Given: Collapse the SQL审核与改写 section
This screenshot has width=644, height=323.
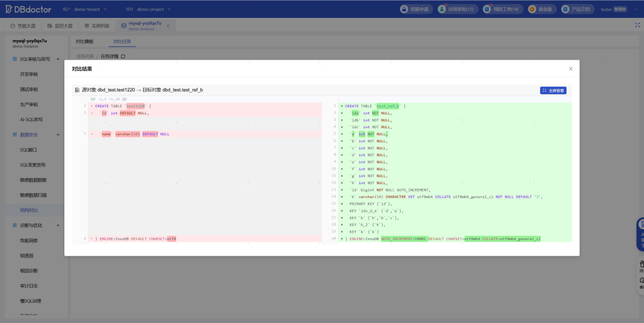Looking at the screenshot, I should pyautogui.click(x=58, y=59).
